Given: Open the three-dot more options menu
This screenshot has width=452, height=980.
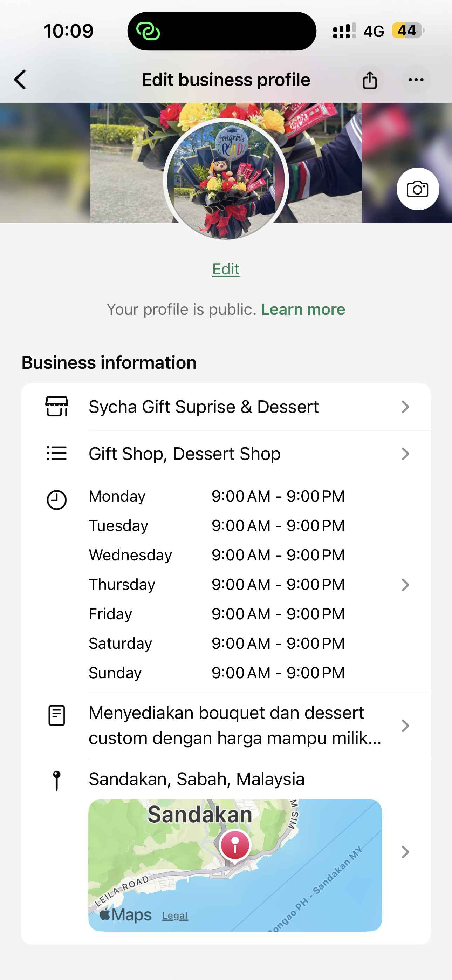Looking at the screenshot, I should pos(416,80).
